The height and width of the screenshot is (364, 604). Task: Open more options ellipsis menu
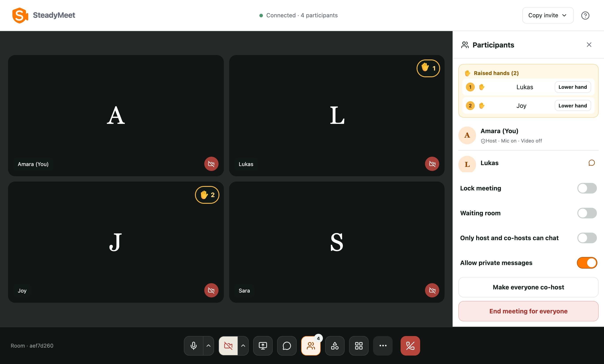pyautogui.click(x=383, y=346)
